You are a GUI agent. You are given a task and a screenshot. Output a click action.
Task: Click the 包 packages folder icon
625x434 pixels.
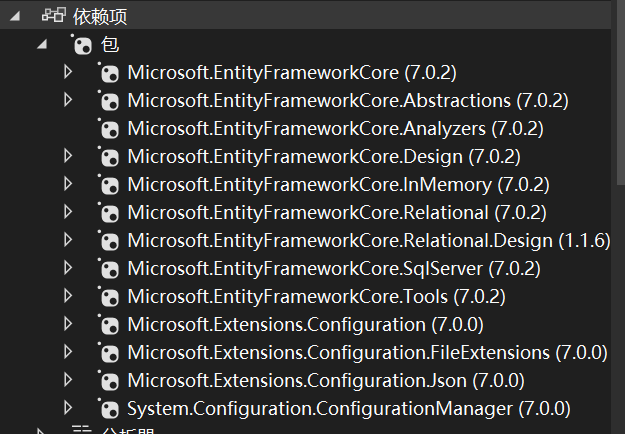[83, 45]
